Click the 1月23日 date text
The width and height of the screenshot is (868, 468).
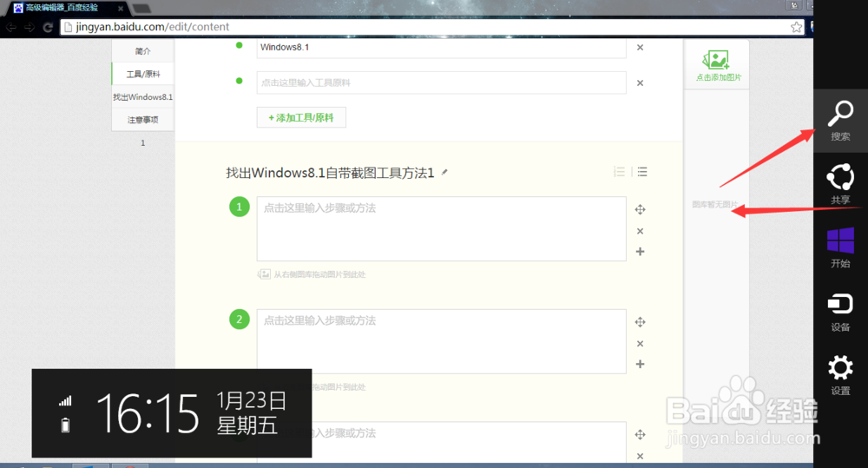[x=252, y=400]
